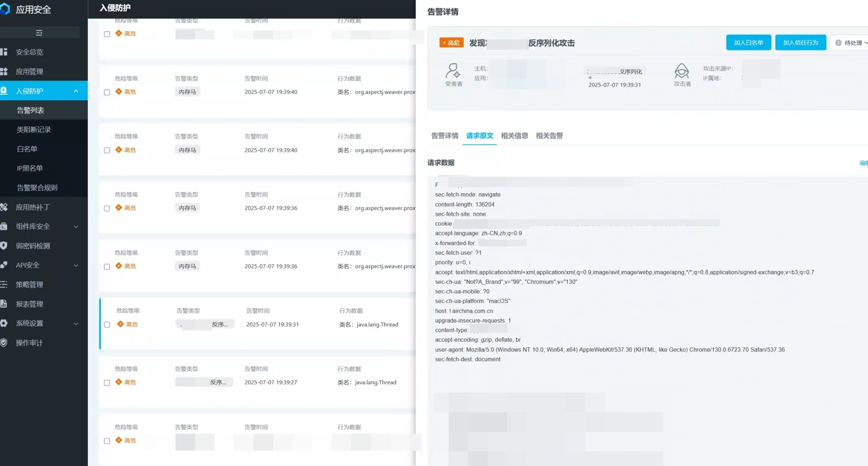Click the content-length 136204 line

coord(464,204)
